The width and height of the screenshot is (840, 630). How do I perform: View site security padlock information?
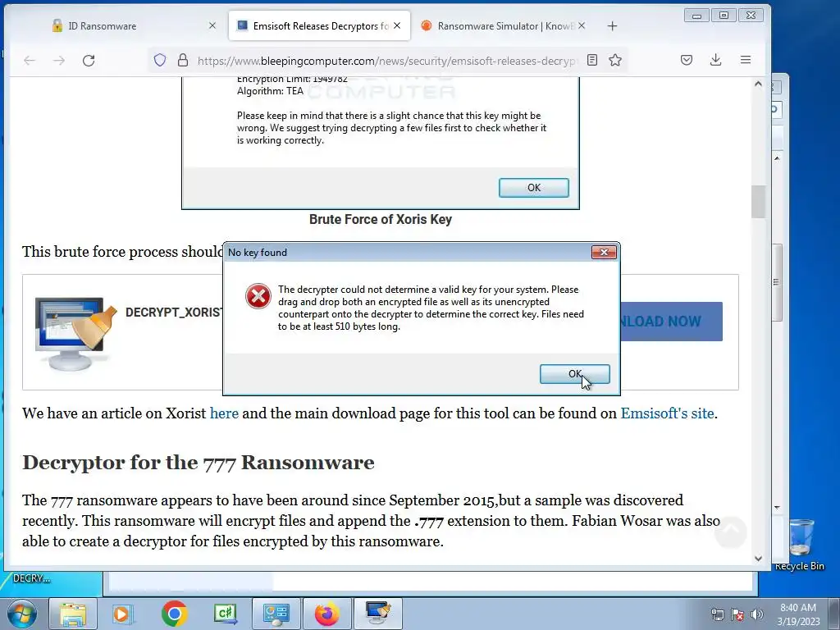click(183, 60)
